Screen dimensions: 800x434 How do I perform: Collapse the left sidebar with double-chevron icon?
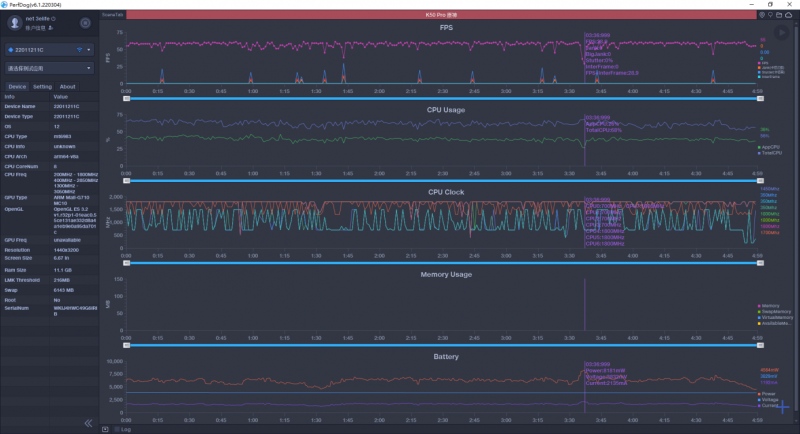point(88,423)
